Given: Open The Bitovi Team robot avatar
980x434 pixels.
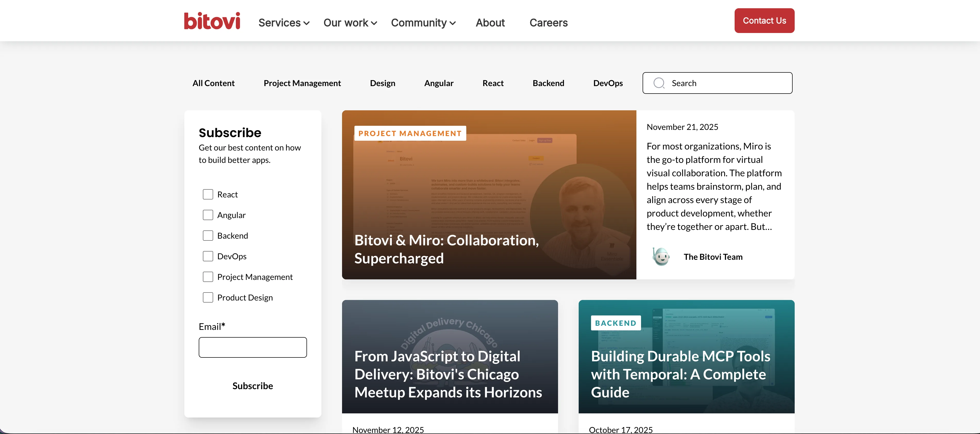Looking at the screenshot, I should 661,257.
